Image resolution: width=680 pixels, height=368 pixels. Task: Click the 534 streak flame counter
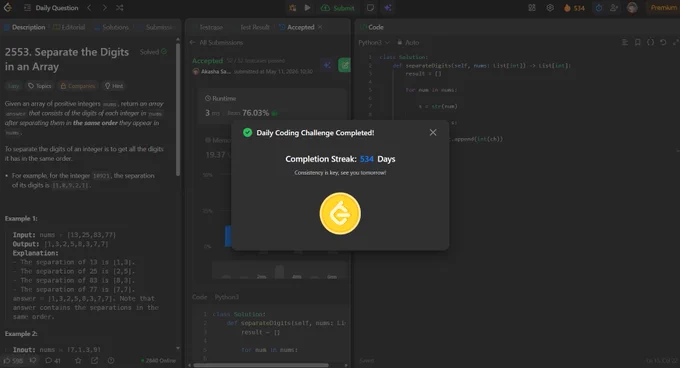coord(574,8)
